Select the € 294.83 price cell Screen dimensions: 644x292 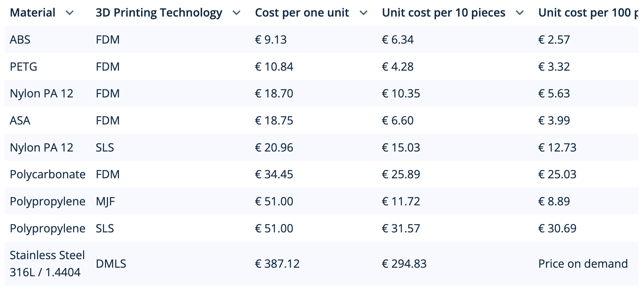pos(404,264)
